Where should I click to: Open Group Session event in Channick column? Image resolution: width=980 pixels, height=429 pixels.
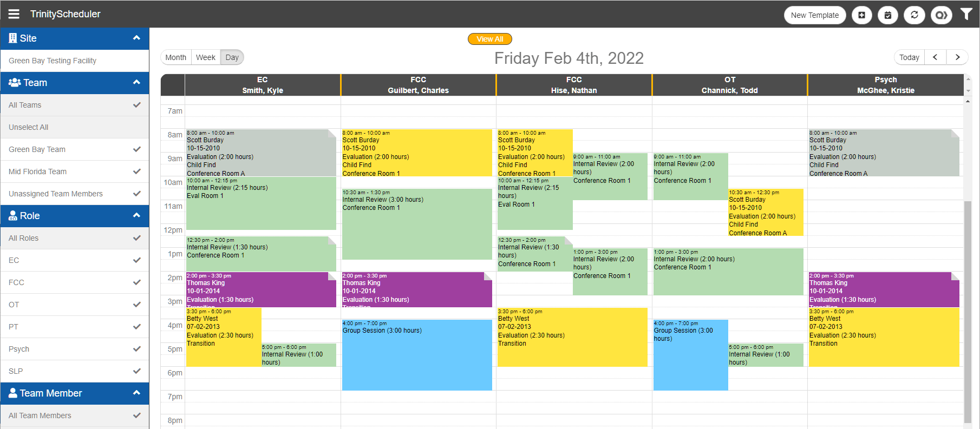pos(690,355)
